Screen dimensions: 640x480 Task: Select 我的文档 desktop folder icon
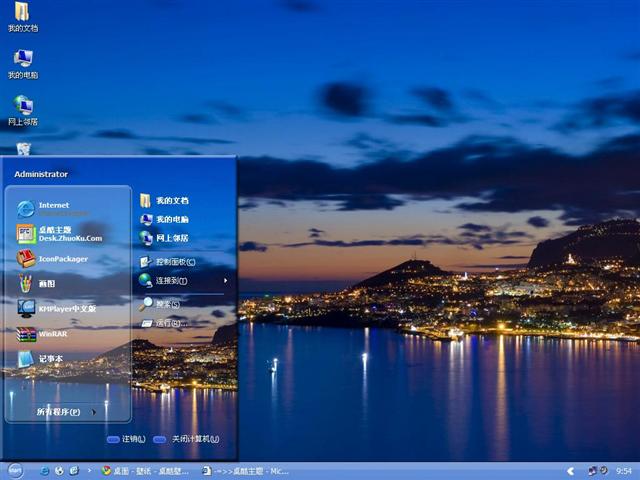point(22,16)
